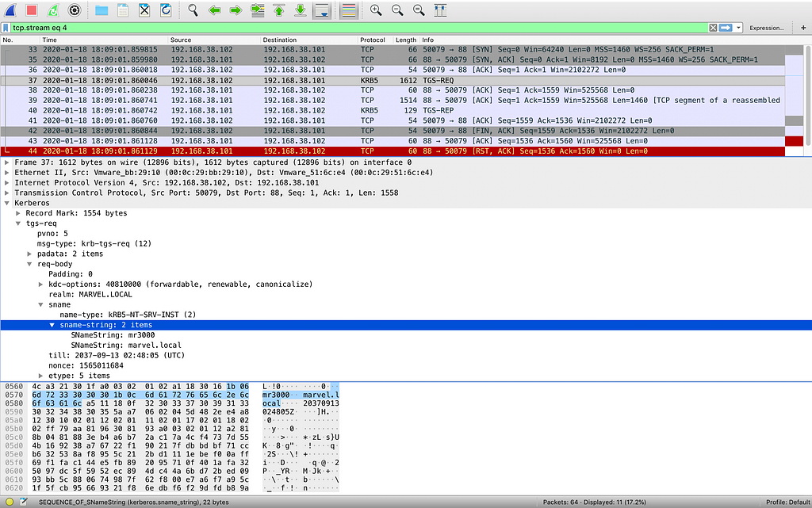Collapse the tgs-req node

18,223
